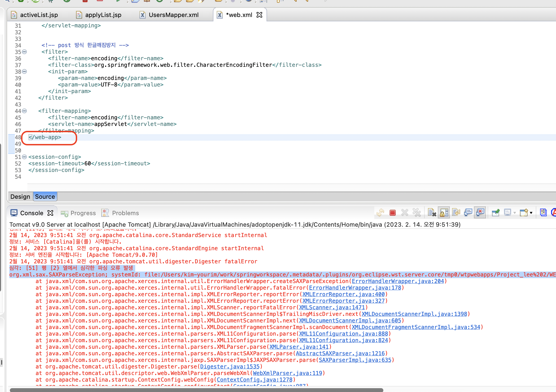Click the applyList.jsp file tab icon
Screen dimensions: 556x392
click(x=79, y=15)
